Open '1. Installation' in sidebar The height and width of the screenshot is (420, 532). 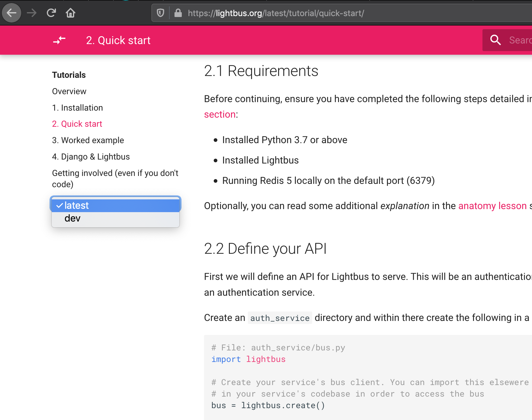[78, 108]
